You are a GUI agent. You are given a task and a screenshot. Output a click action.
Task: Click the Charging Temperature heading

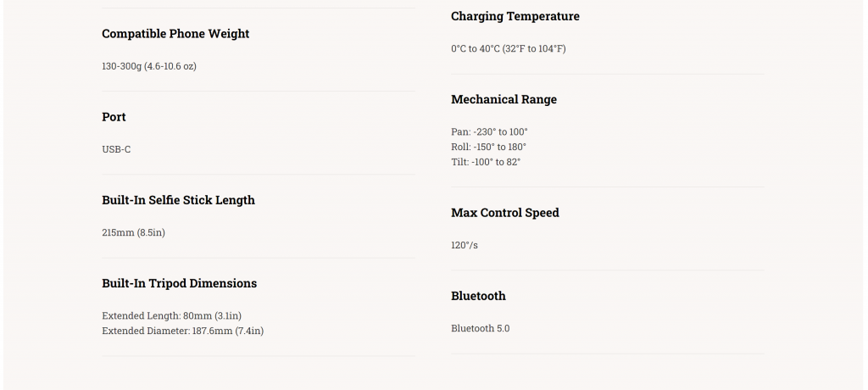pyautogui.click(x=515, y=17)
